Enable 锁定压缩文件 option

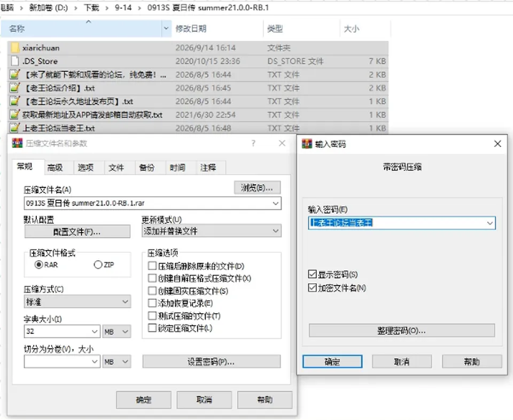click(152, 328)
